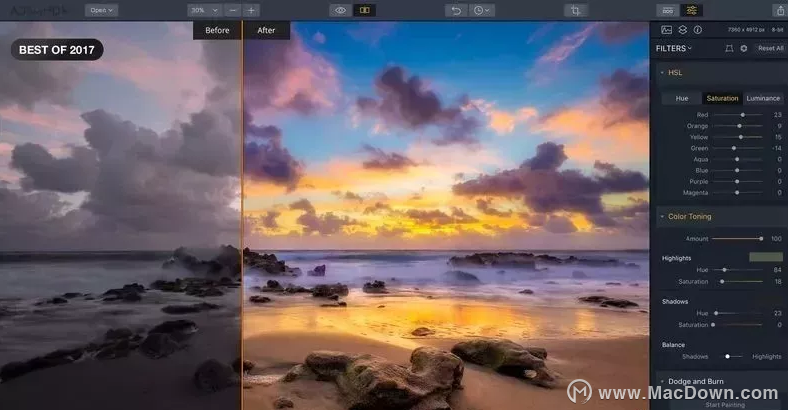Click the Purple slider handle
The height and width of the screenshot is (410, 788).
(737, 181)
